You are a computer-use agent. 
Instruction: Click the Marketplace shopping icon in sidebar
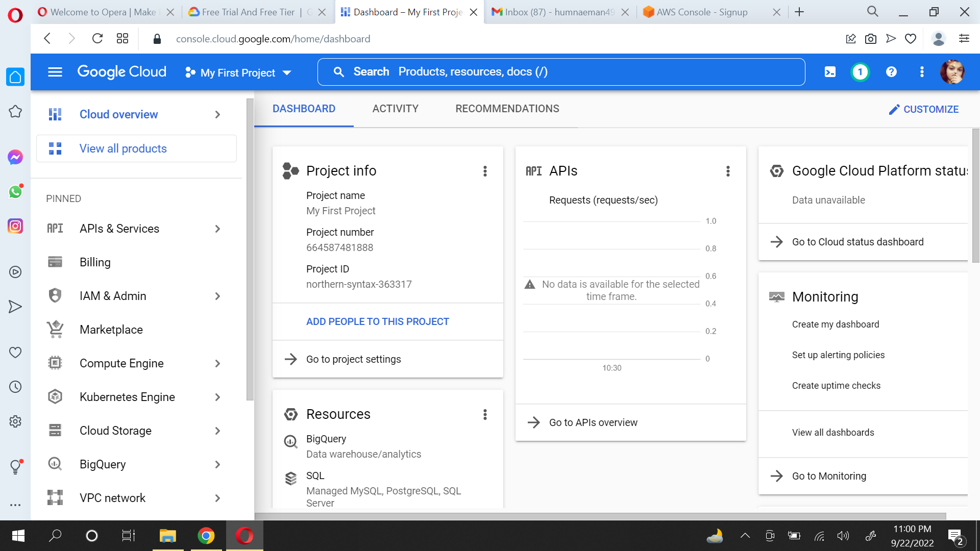tap(55, 330)
